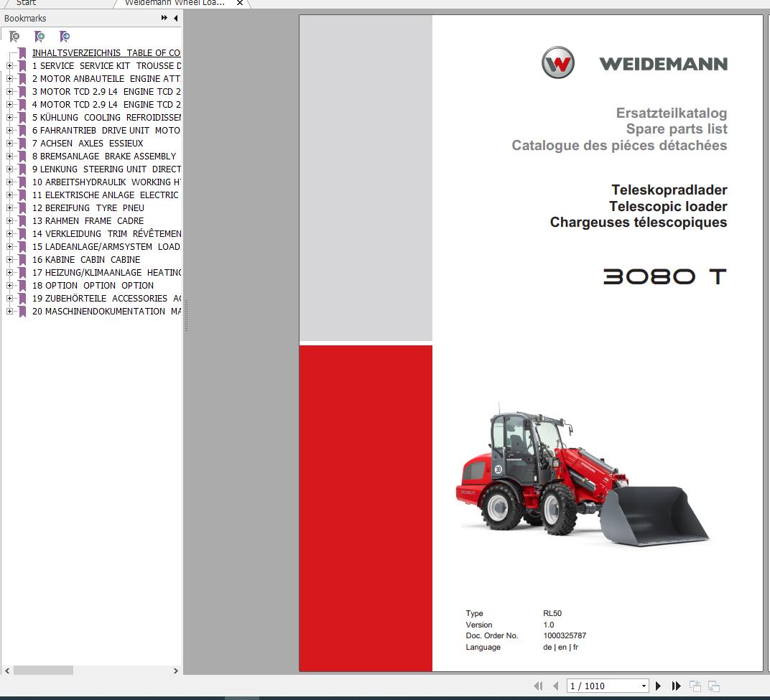Viewport: 770px width, 700px height.
Task: Jump to the last page
Action: [676, 686]
